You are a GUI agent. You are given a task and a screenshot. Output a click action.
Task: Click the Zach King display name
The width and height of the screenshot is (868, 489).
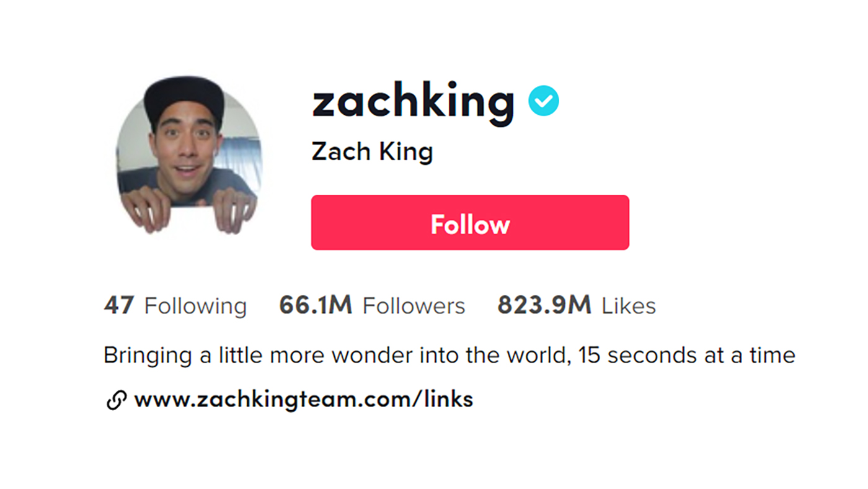tap(372, 152)
